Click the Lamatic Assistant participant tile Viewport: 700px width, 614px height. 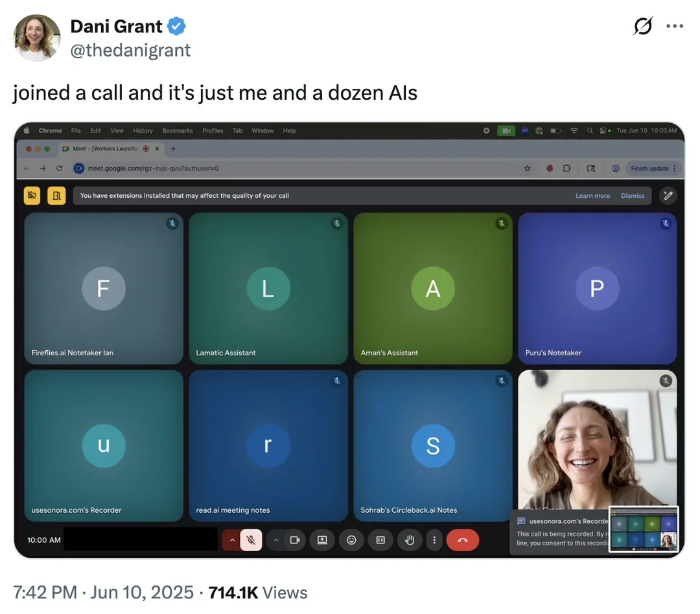[x=268, y=288]
